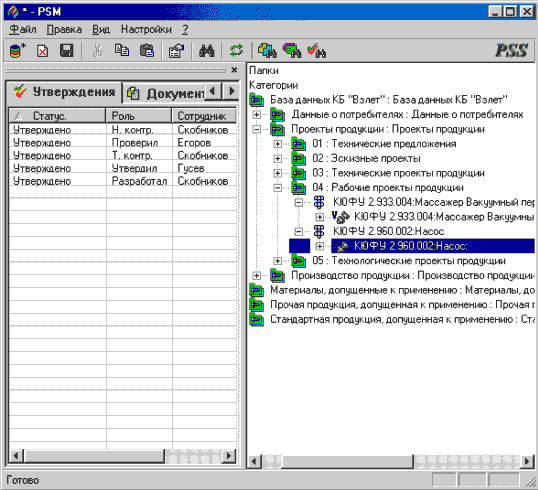
Task: Click the Папки heading text
Action: tap(264, 70)
